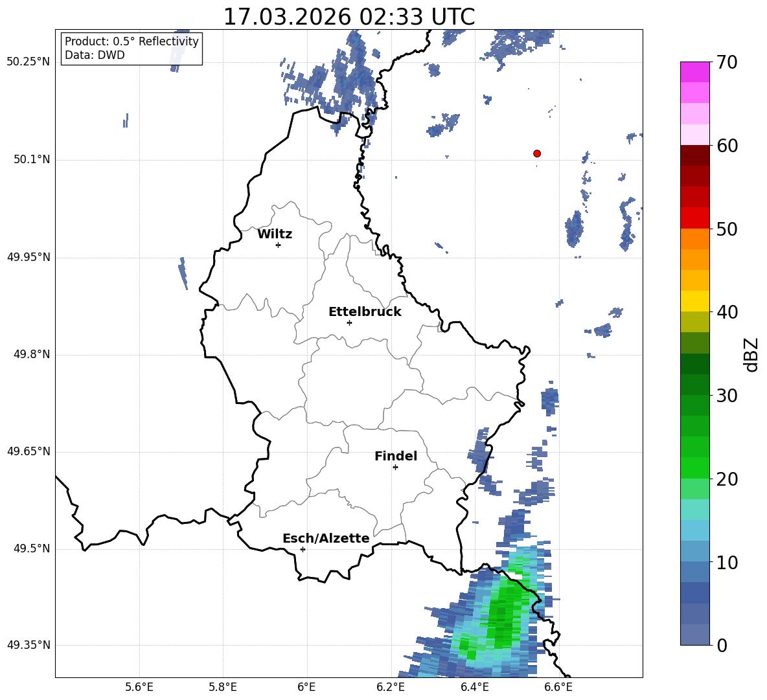Click the Ettelbruck city label
The height and width of the screenshot is (700, 767).
click(365, 312)
